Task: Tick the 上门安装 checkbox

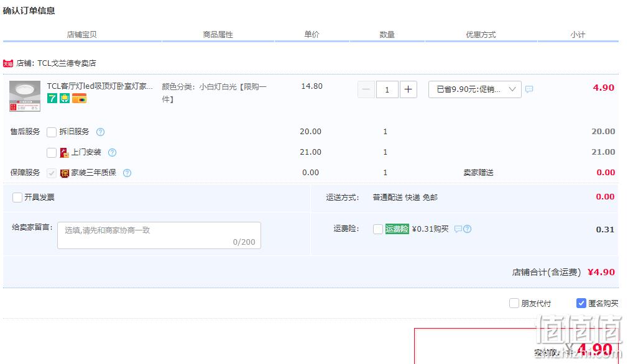Action: click(52, 152)
